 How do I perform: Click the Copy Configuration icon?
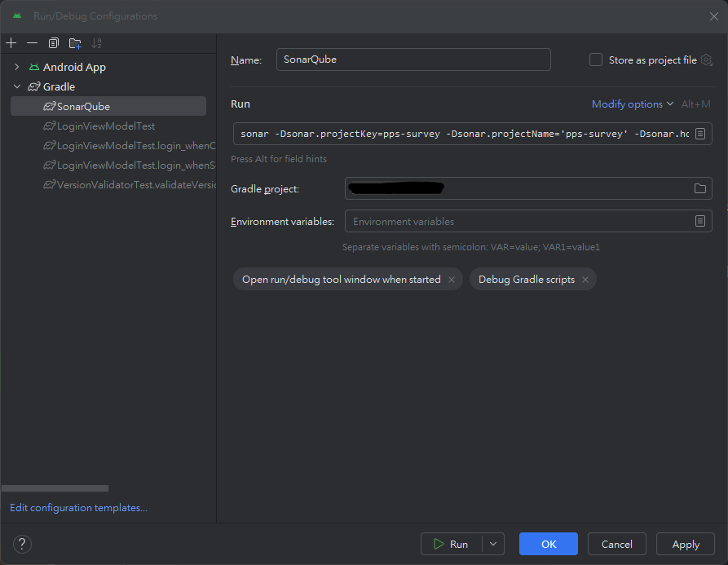click(x=54, y=43)
